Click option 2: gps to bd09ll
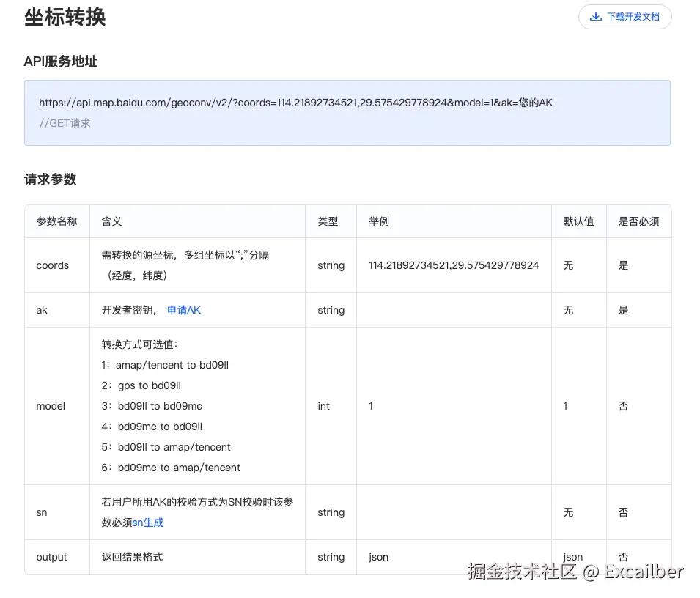The width and height of the screenshot is (700, 598). [x=141, y=385]
